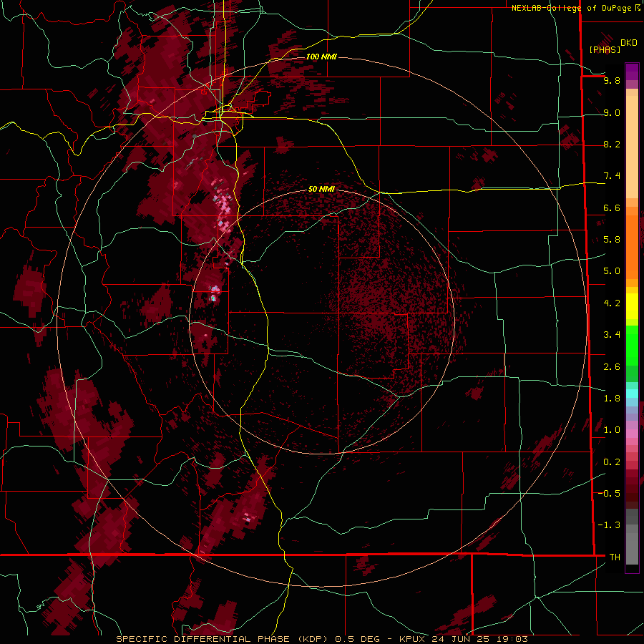Pick the cyan segment of the color bar

point(632,394)
